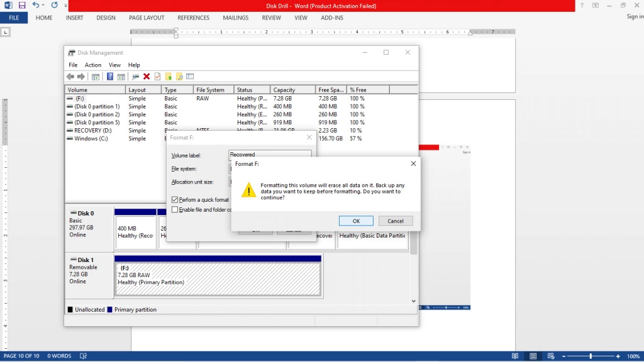Image resolution: width=644 pixels, height=362 pixels.
Task: Open the PAGE LAYOUT ribbon tab
Action: 147,18
